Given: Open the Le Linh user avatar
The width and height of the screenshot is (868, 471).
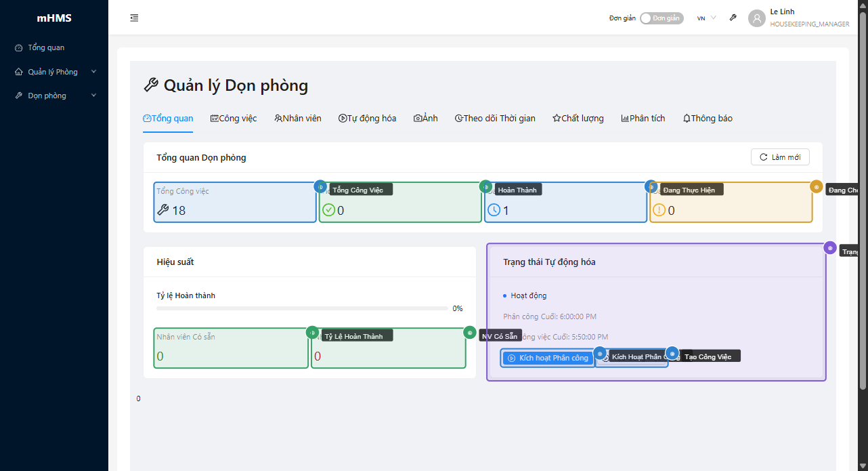Looking at the screenshot, I should [756, 18].
